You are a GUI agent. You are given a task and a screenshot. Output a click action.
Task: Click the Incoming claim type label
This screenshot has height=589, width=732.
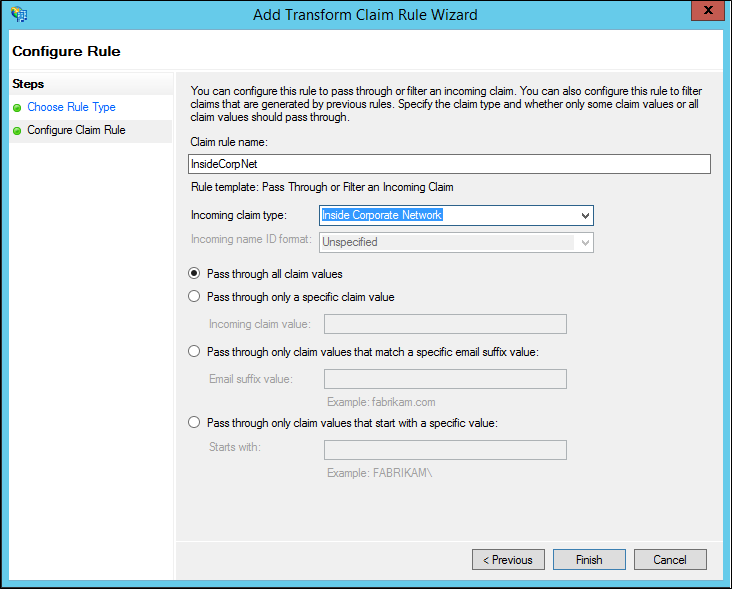(x=239, y=215)
